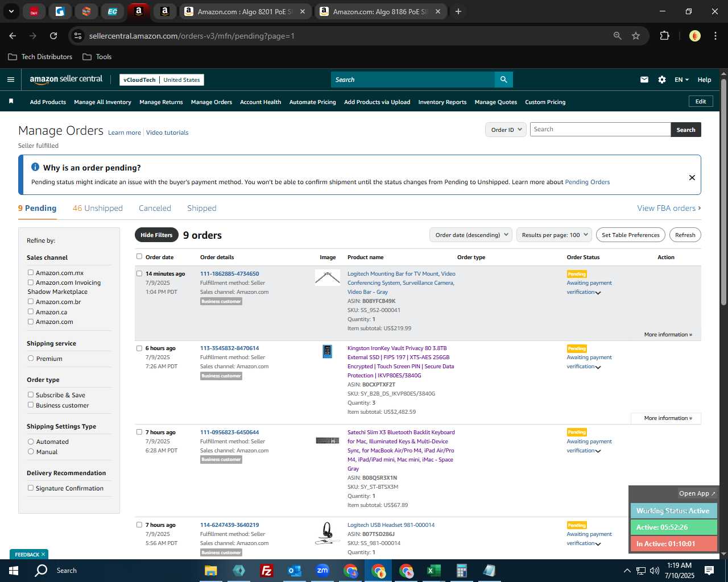Open Chrome three-dot menu

click(714, 36)
